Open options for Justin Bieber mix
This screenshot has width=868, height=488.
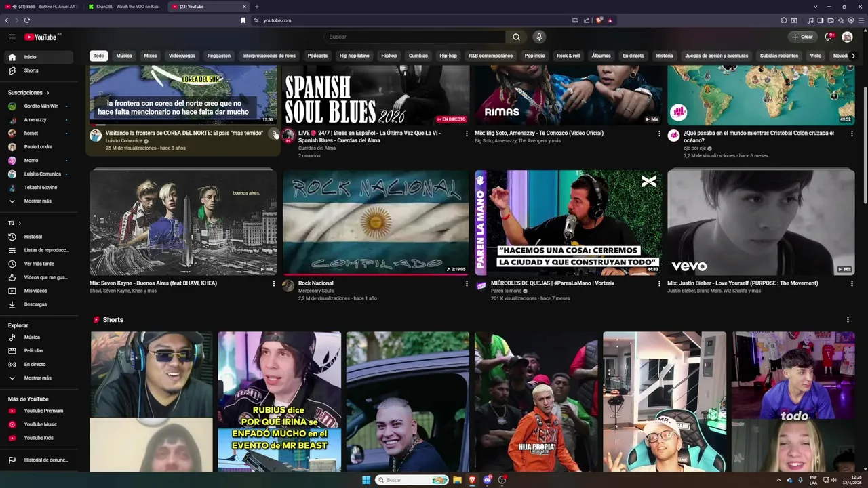click(x=852, y=284)
